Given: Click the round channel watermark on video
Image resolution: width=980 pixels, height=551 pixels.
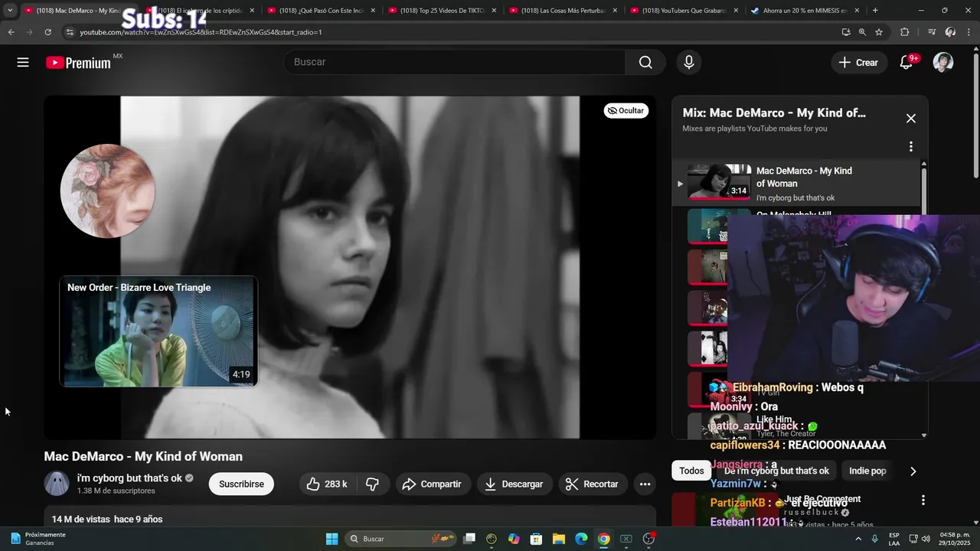Looking at the screenshot, I should [x=108, y=191].
